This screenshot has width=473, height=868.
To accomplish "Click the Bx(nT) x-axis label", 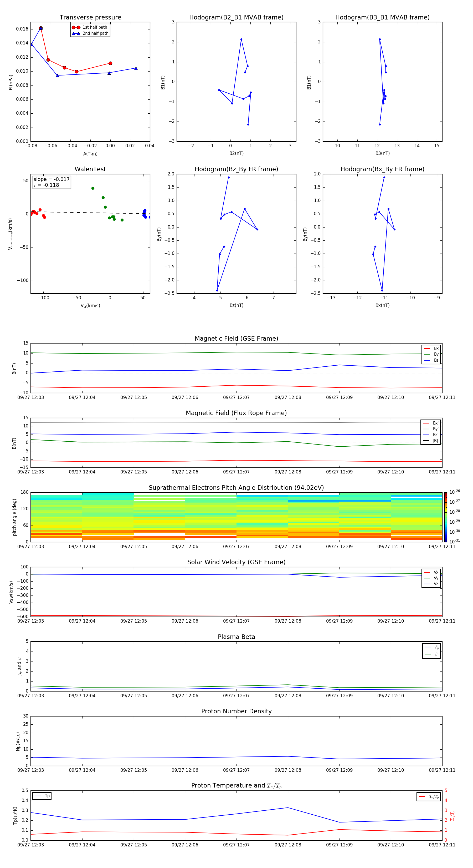I will 382,305.
